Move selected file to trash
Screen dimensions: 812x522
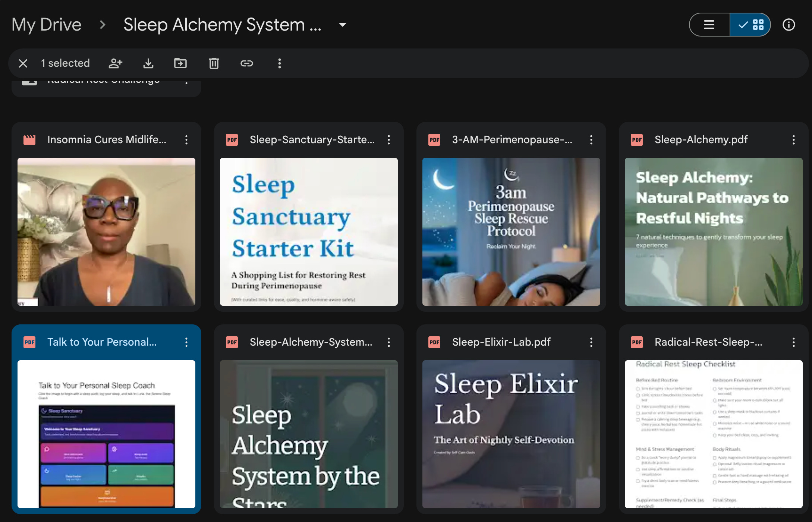click(x=214, y=63)
